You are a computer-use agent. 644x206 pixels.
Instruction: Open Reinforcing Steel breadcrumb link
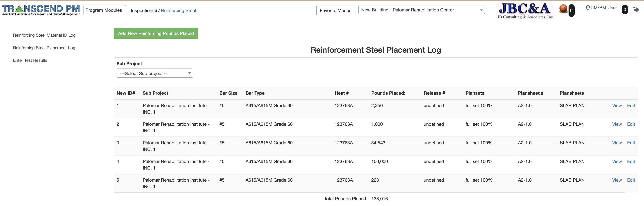point(178,10)
